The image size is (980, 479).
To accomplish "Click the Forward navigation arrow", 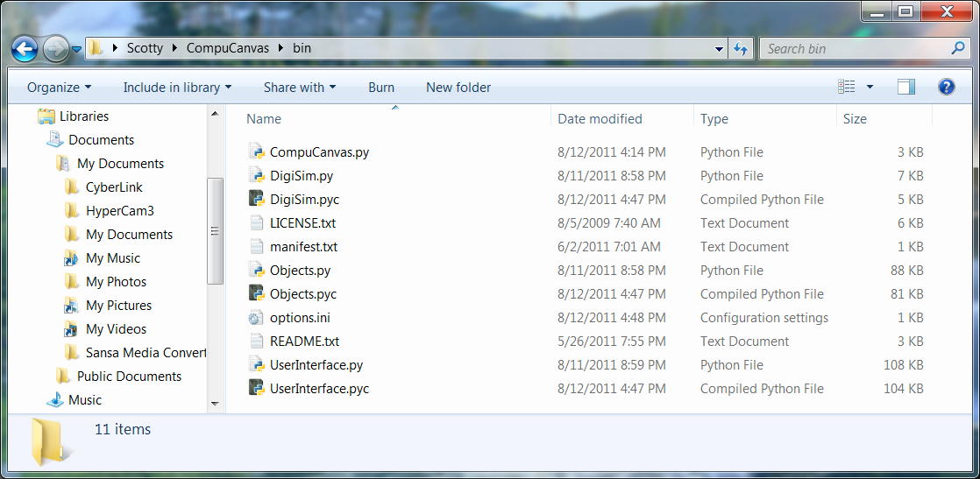I will [x=55, y=49].
